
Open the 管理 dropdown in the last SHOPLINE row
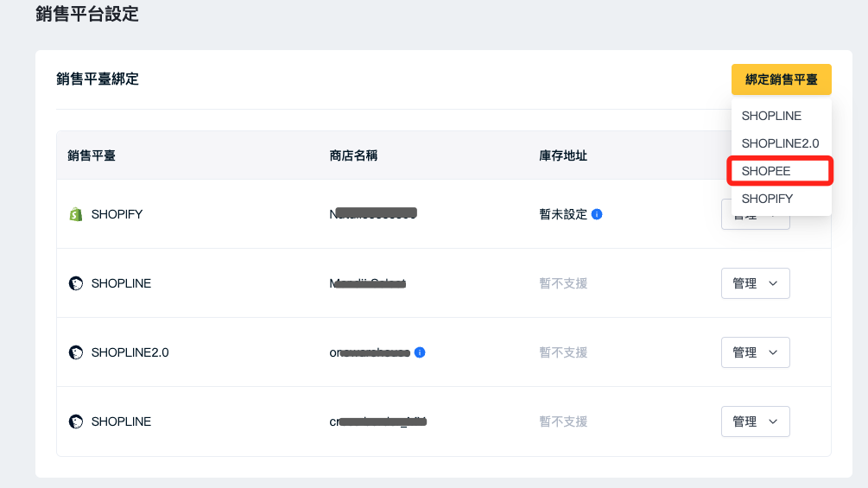coord(755,421)
